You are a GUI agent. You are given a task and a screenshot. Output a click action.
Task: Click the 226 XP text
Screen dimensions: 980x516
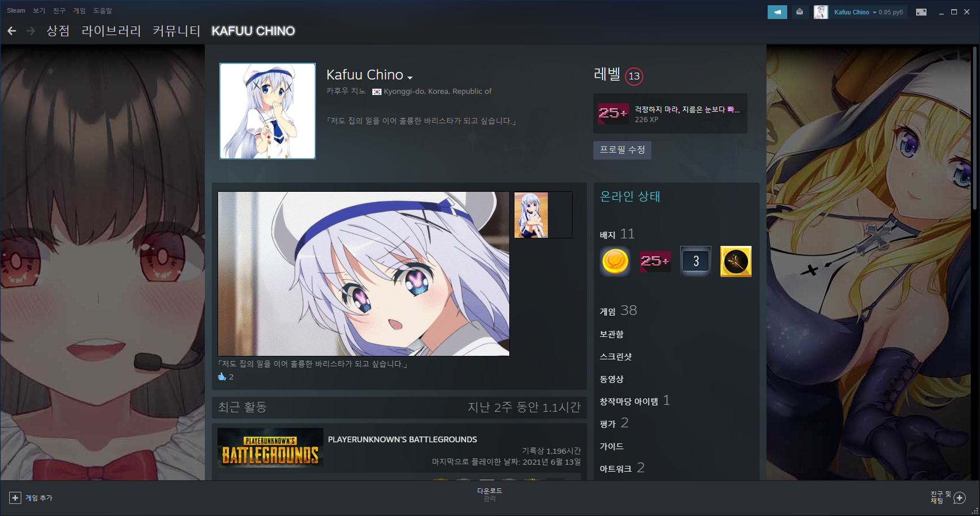(x=646, y=120)
